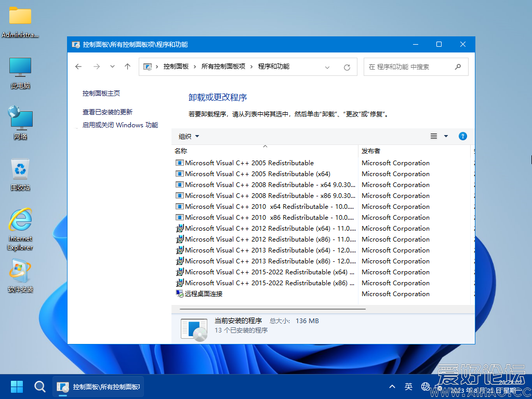Click the change view layout icon
The height and width of the screenshot is (399, 532).
click(x=434, y=136)
